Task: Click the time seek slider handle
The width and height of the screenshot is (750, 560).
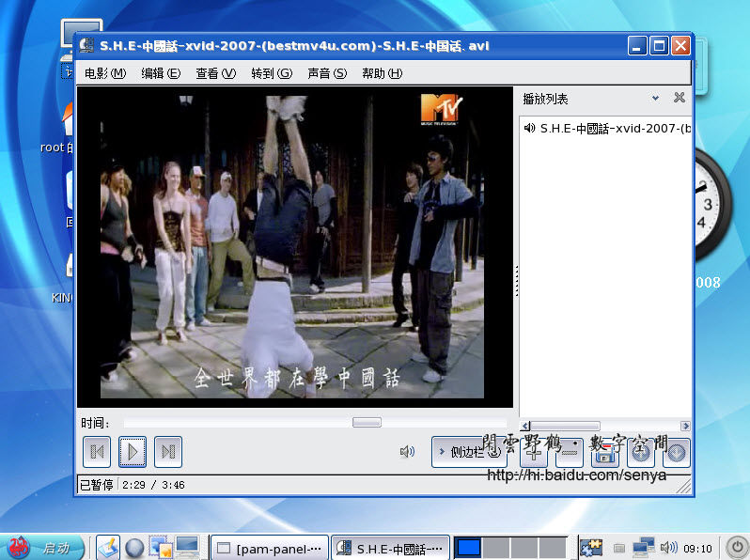Action: point(367,422)
